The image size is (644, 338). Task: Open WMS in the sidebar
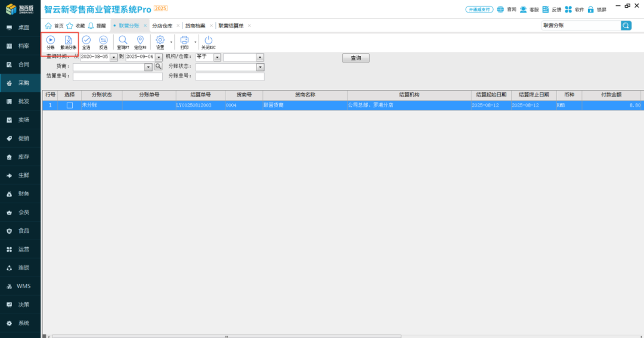click(x=20, y=286)
